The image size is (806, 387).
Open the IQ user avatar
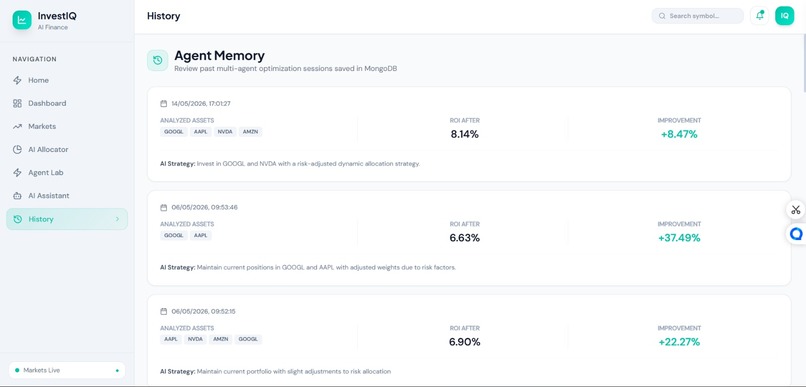[x=784, y=16]
